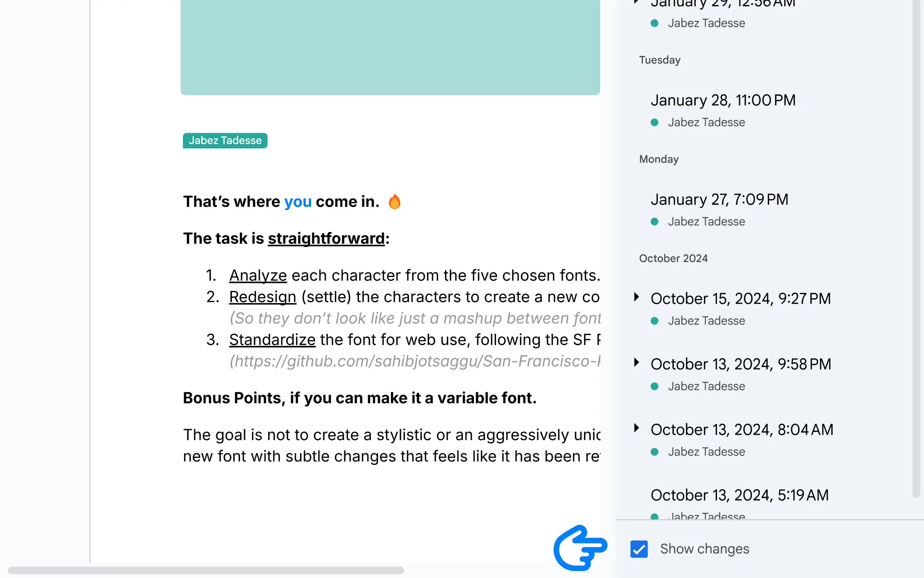Click Jabez Tadesse author tag
The height and width of the screenshot is (578, 924).
tap(225, 140)
